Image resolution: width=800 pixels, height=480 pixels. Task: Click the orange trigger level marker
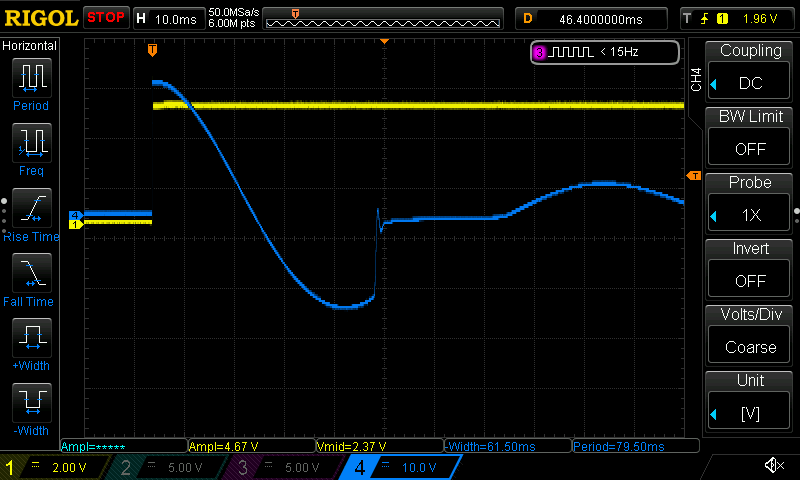[x=694, y=176]
